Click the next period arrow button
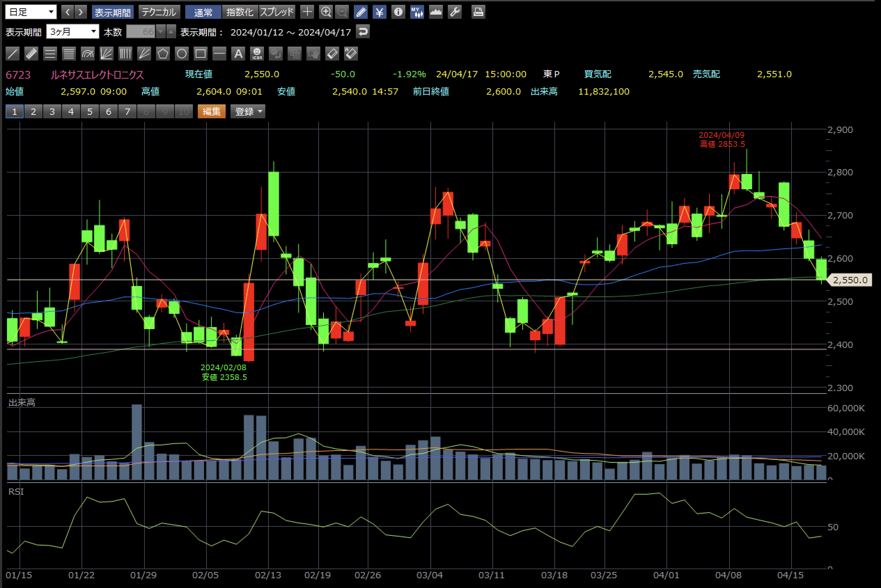 [80, 12]
